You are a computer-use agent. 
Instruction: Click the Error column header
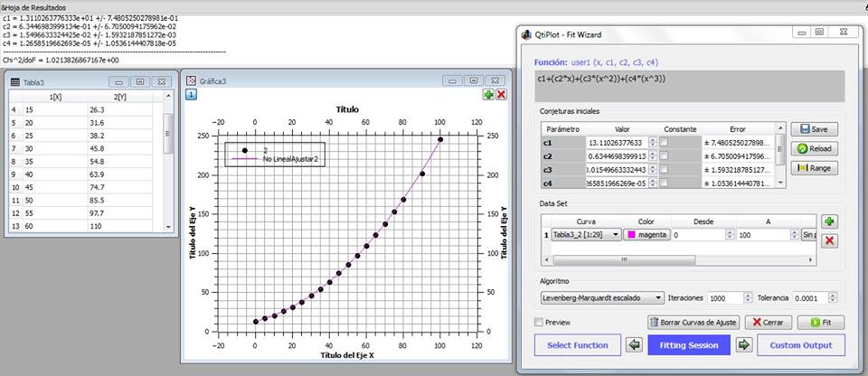click(x=738, y=129)
